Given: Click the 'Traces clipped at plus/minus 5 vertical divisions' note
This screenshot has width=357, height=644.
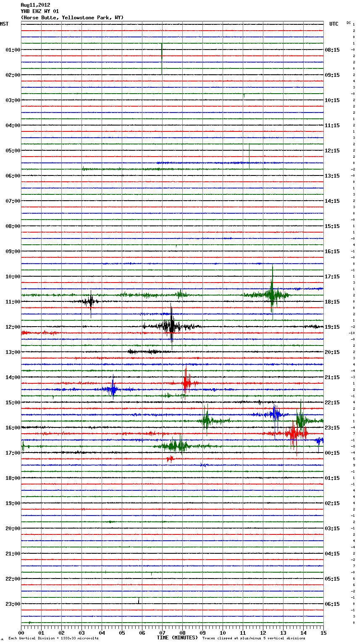Looking at the screenshot, I should (x=254, y=639).
